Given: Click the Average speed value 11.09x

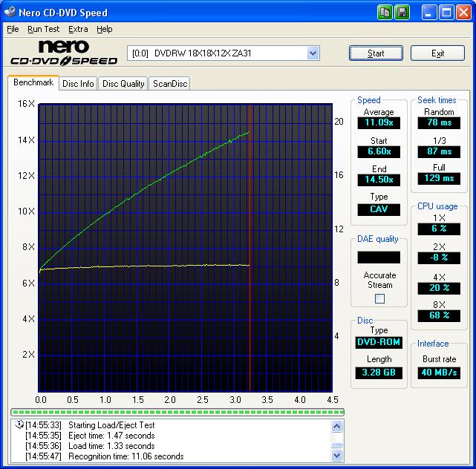Looking at the screenshot, I should (379, 123).
